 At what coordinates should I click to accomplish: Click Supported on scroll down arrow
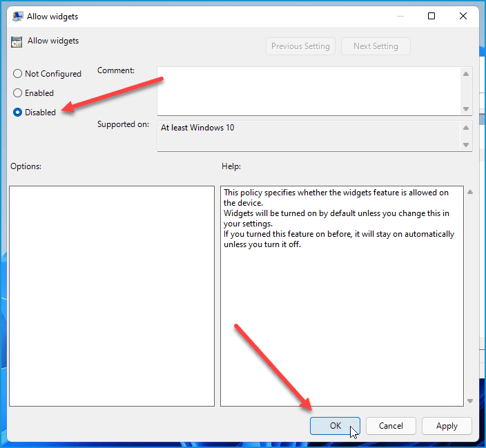coord(466,145)
